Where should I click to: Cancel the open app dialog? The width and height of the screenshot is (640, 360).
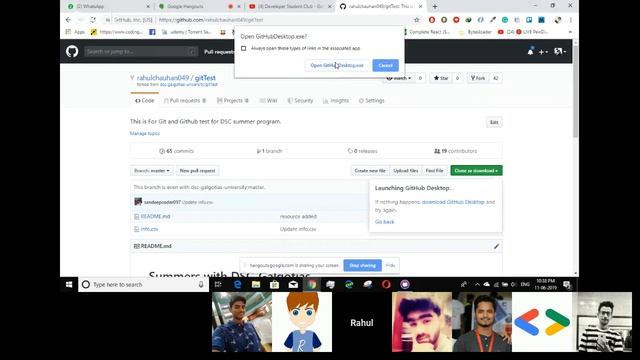tap(385, 65)
